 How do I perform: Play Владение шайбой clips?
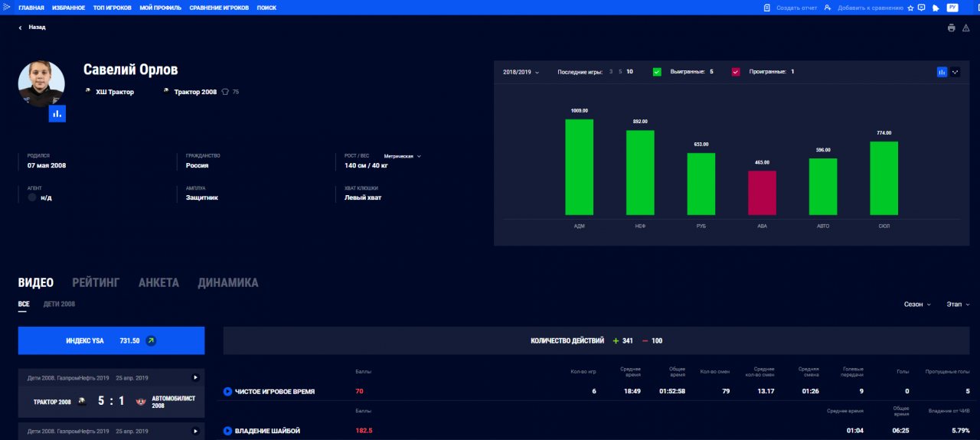227,431
